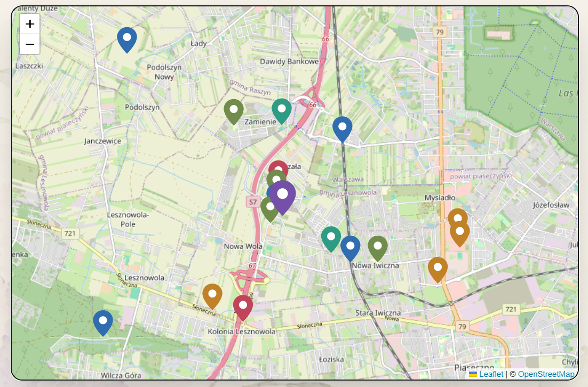Click the 'Józefosław' place label
The height and width of the screenshot is (387, 588).
click(551, 205)
